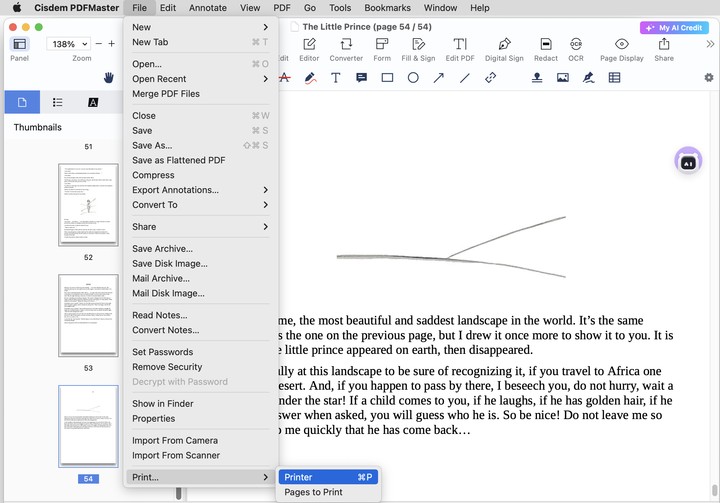
Task: Select Set Passwords
Action: tap(201, 351)
